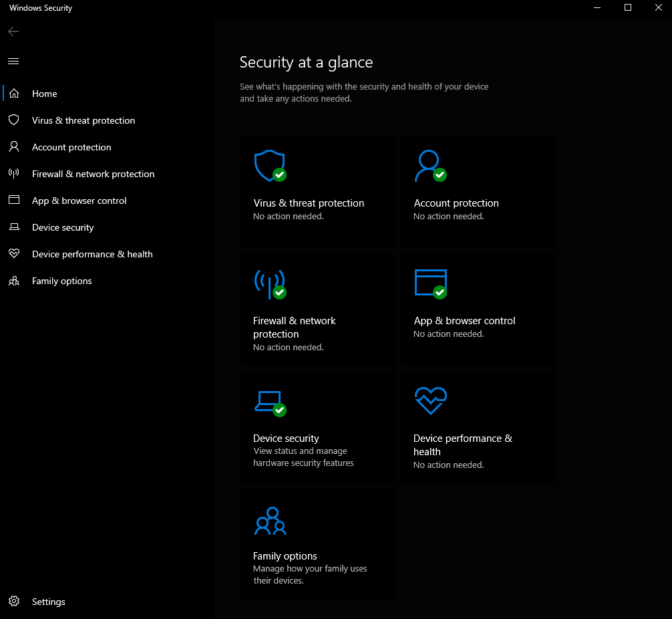Click the laptop icon for Device security in sidebar
Viewport: 672px width, 619px height.
(14, 227)
